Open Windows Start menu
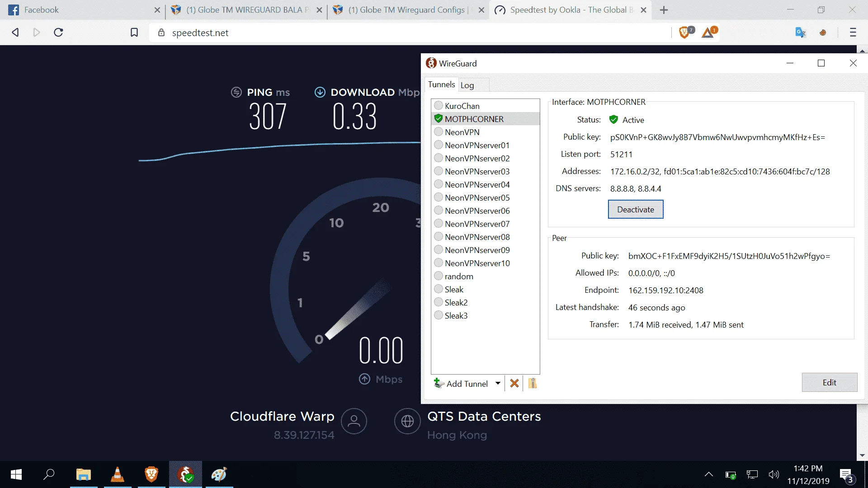 pos(16,474)
